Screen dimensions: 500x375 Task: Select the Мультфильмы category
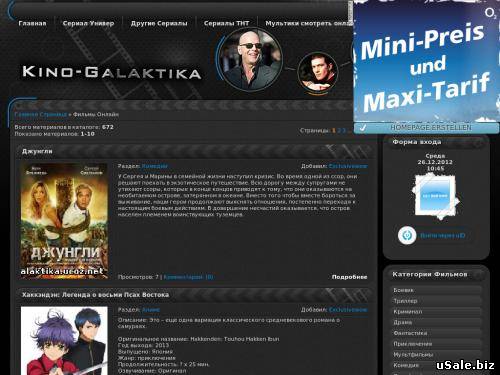coord(436,354)
